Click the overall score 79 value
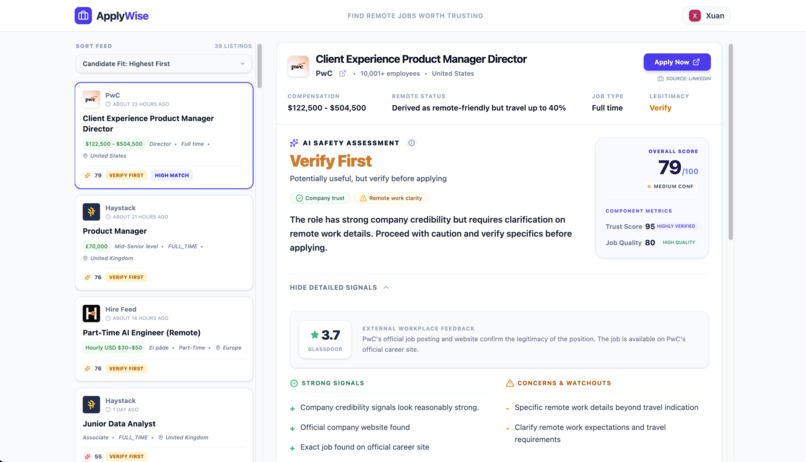The width and height of the screenshot is (806, 462). [x=670, y=168]
